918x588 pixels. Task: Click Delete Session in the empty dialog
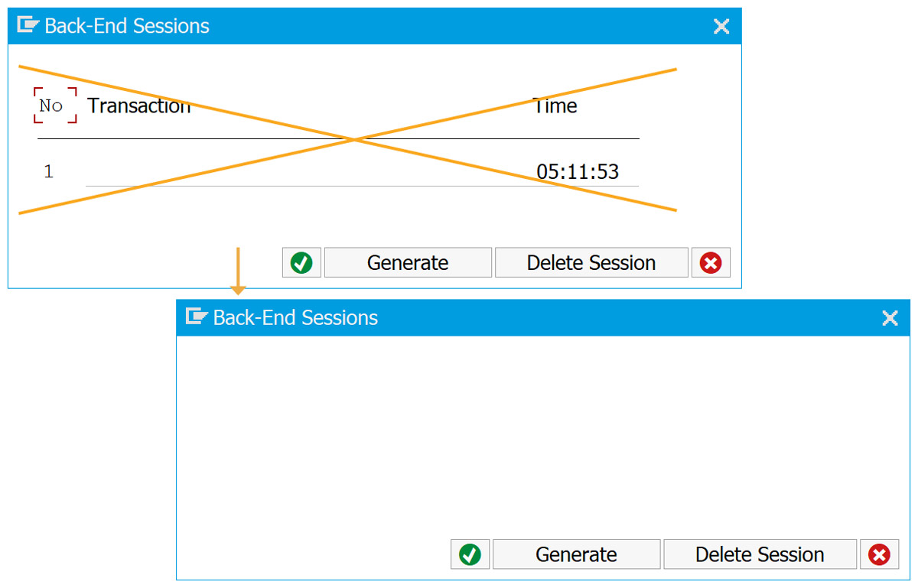click(x=760, y=554)
